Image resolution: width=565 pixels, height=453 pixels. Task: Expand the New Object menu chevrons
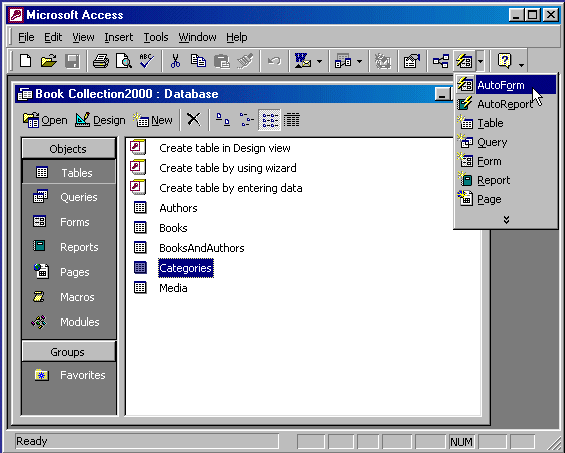click(506, 220)
